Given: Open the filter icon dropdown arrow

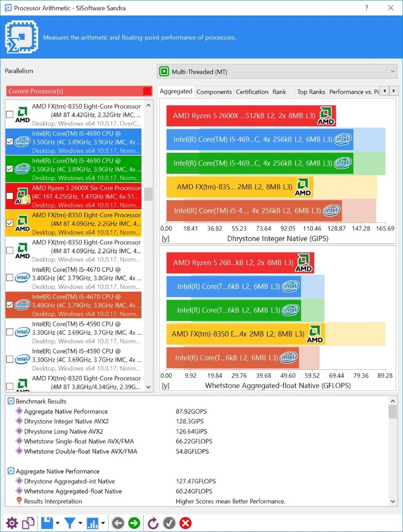Looking at the screenshot, I should (x=80, y=523).
